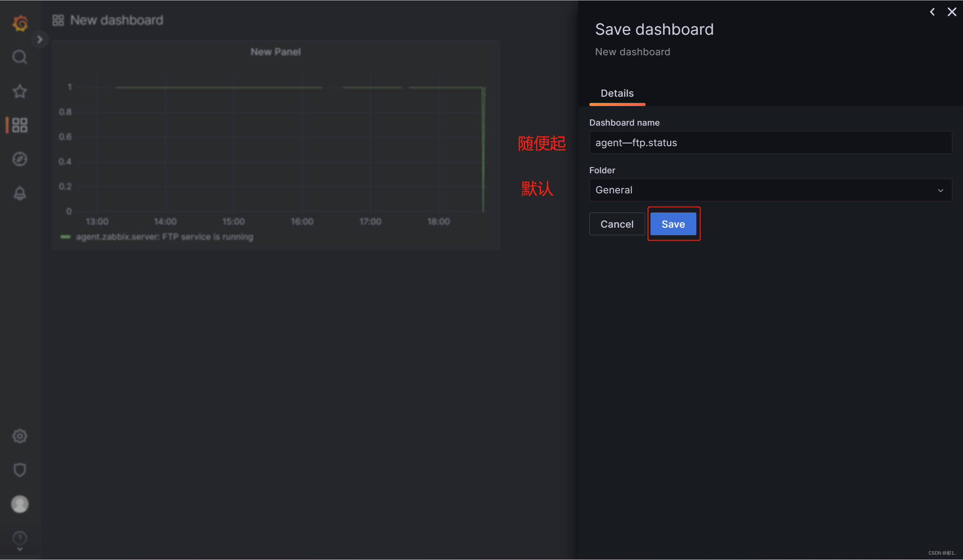Expand the sidebar with chevron arrow
Image resolution: width=963 pixels, height=560 pixels.
[40, 40]
